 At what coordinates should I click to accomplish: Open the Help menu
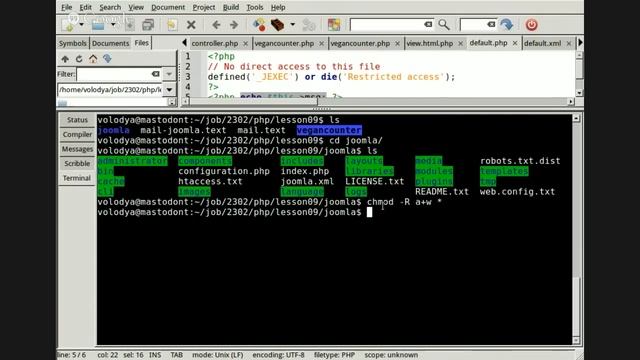pyautogui.click(x=278, y=7)
